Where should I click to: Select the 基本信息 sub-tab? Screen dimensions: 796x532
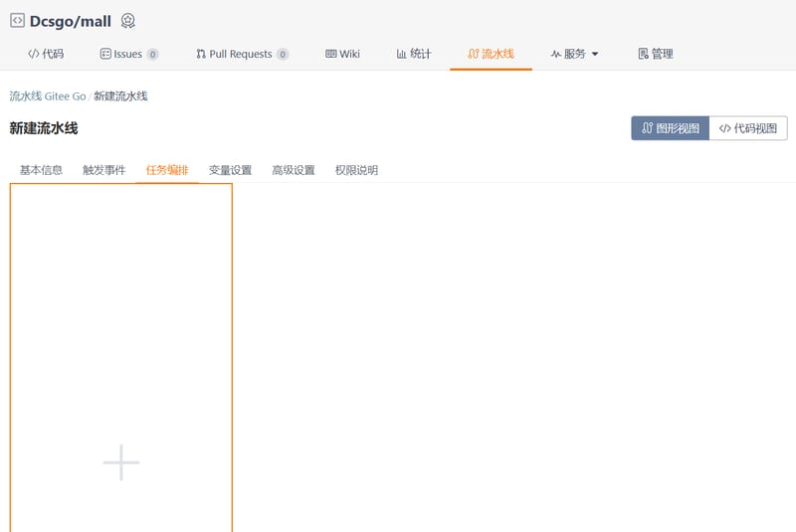click(x=41, y=170)
